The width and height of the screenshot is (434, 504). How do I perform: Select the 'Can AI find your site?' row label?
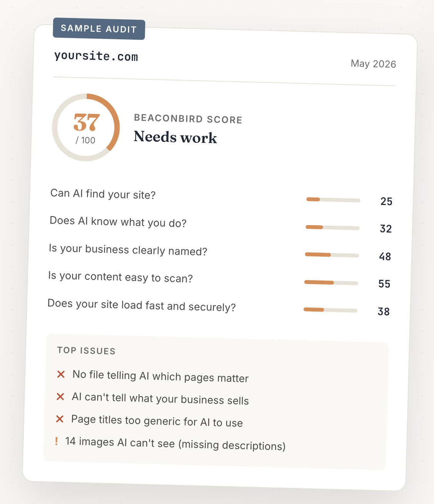click(x=103, y=194)
